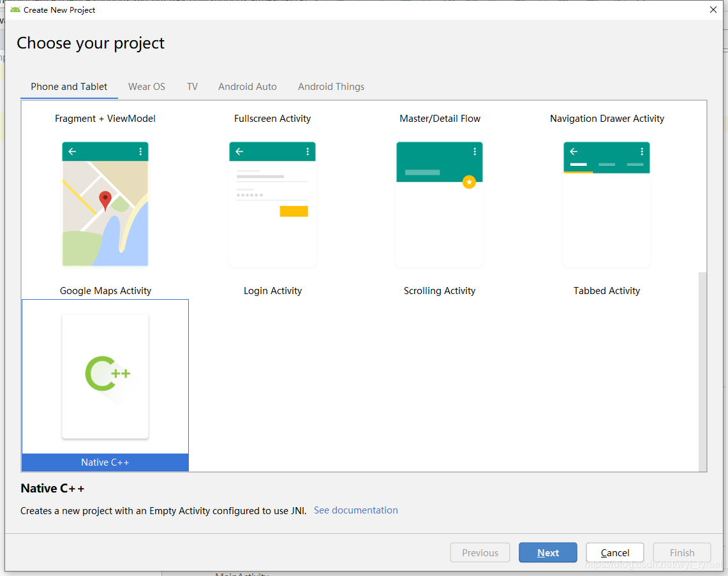The height and width of the screenshot is (576, 728).
Task: Choose the Login Activity template thumbnail
Action: coord(272,204)
